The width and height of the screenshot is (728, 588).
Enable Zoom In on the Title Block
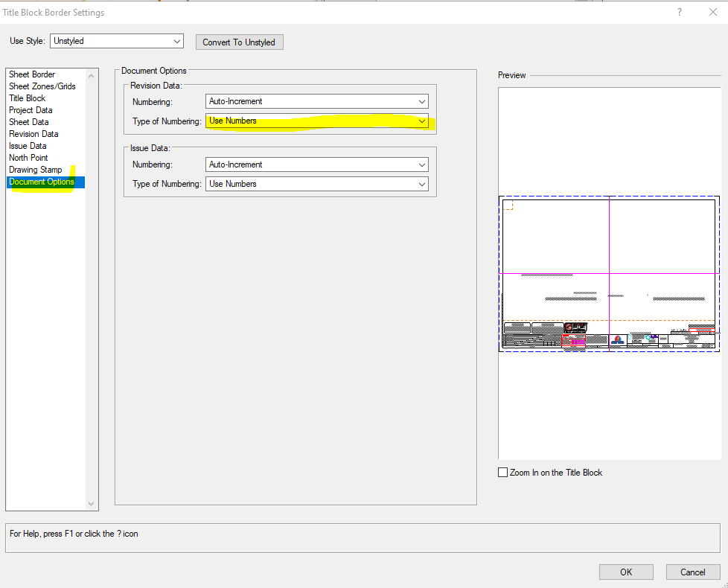click(502, 472)
